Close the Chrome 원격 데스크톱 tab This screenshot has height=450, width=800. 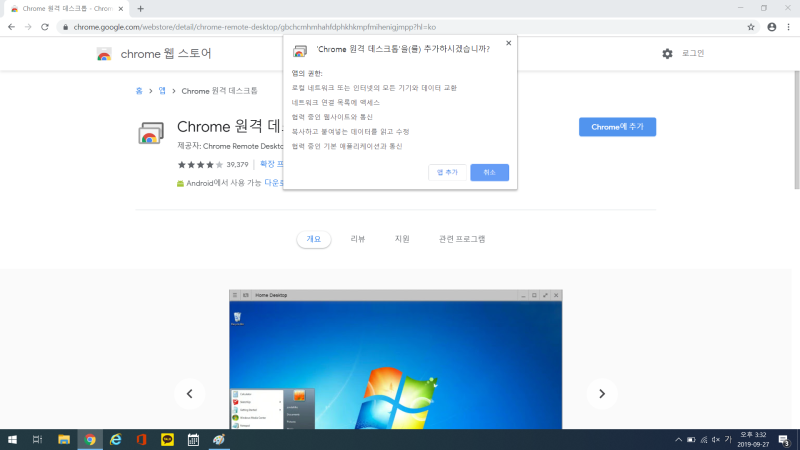point(121,9)
